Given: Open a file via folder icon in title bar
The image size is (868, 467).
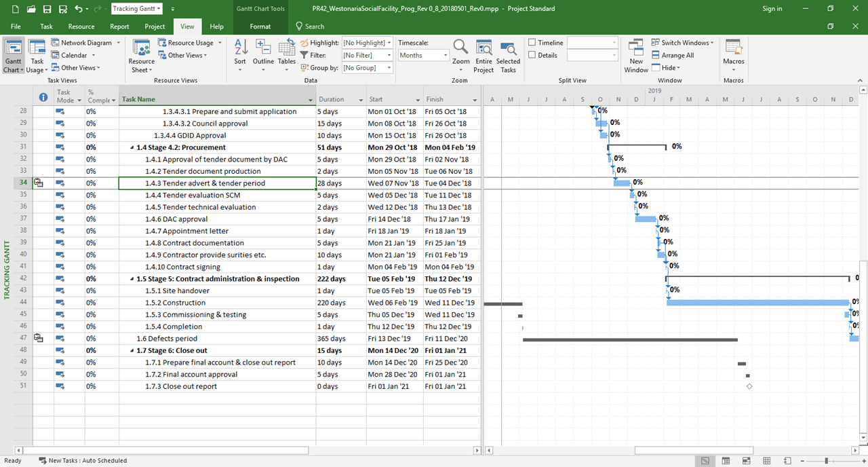Looking at the screenshot, I should (x=31, y=9).
